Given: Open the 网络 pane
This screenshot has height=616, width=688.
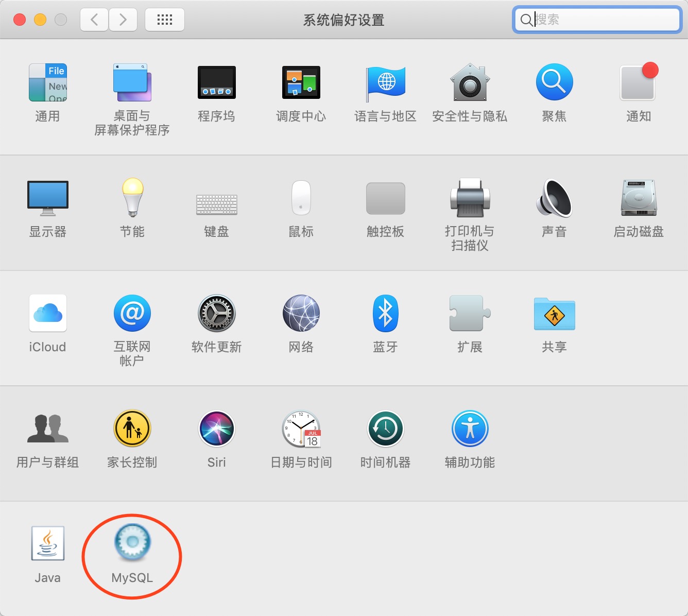Looking at the screenshot, I should coord(300,313).
